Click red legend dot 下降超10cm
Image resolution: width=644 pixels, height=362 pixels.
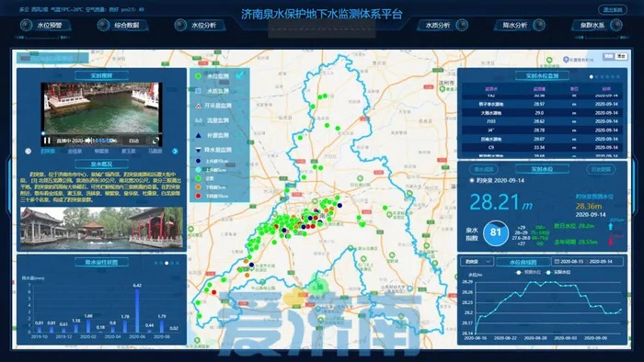click(x=199, y=196)
